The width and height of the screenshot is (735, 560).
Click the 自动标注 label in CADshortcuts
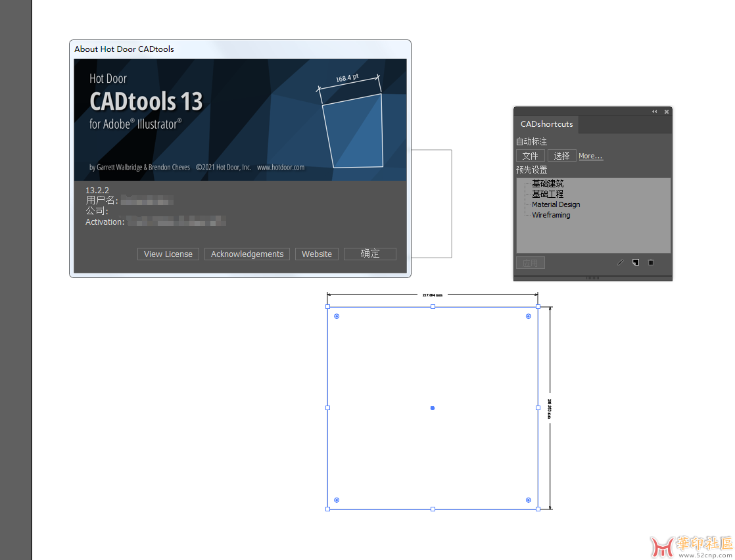(532, 141)
